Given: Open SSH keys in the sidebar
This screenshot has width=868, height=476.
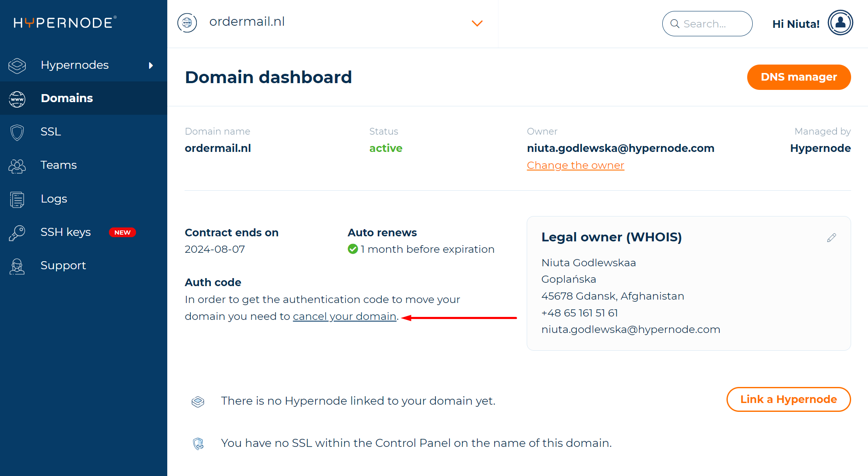Looking at the screenshot, I should 84,232.
